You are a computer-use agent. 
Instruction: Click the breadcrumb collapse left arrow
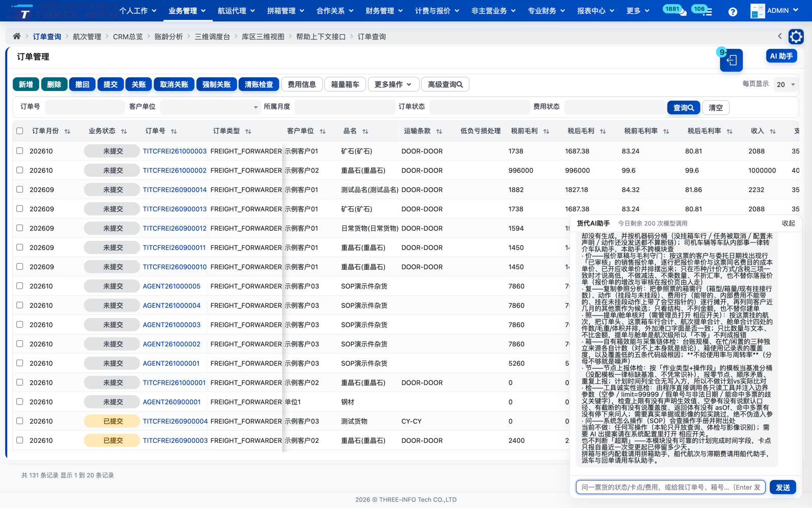pos(780,36)
